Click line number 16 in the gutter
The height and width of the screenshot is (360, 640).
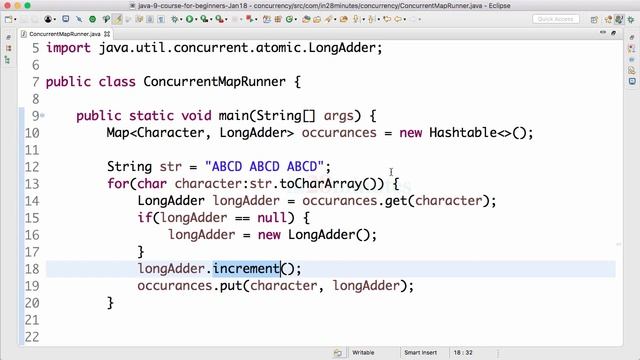[32, 235]
